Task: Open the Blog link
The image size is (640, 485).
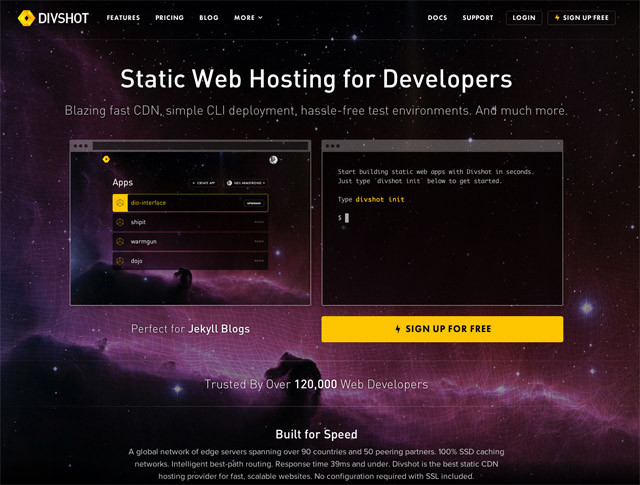Action: click(x=209, y=18)
